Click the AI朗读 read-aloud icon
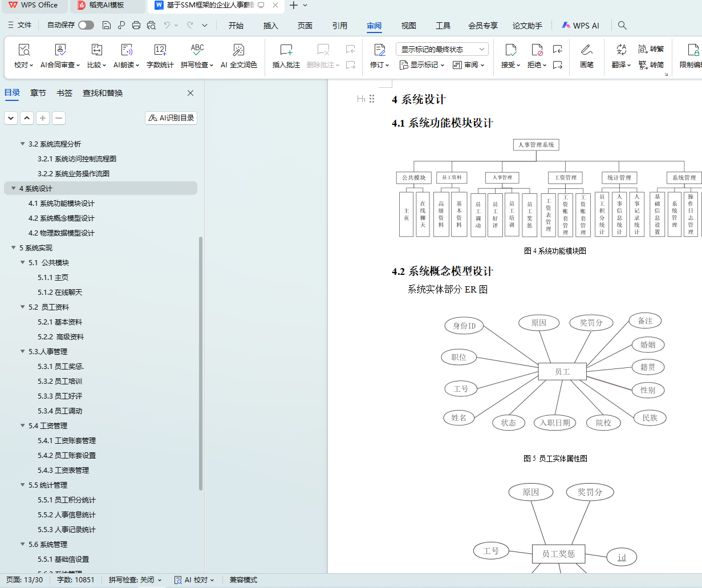The width and height of the screenshot is (702, 588). 126,50
